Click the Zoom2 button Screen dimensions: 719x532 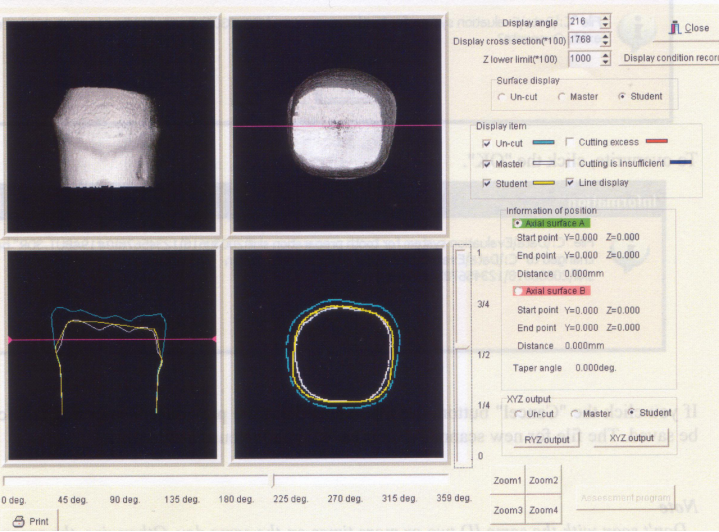(x=544, y=481)
